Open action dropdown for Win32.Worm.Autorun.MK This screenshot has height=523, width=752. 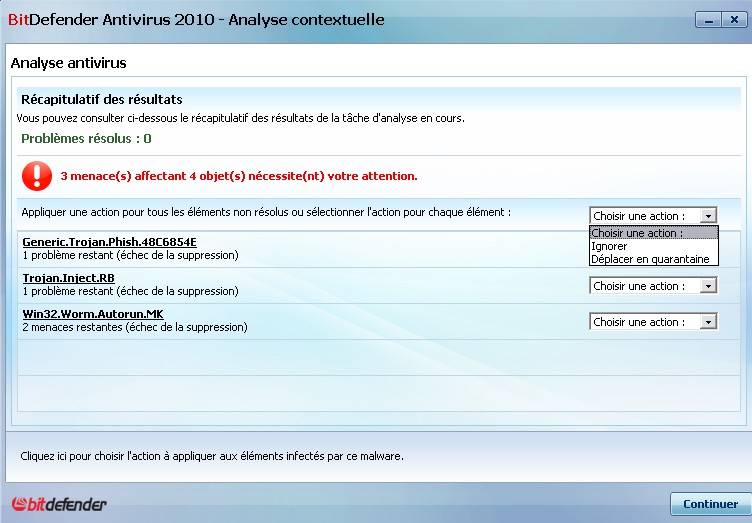653,322
